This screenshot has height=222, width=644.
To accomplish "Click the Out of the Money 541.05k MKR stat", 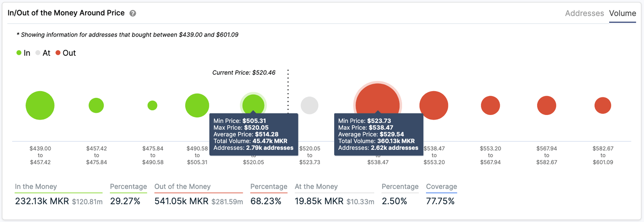I will tap(181, 201).
